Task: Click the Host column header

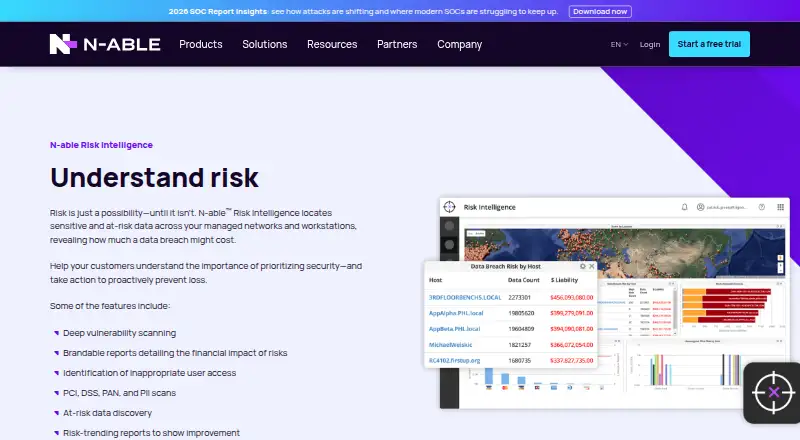Action: [435, 280]
